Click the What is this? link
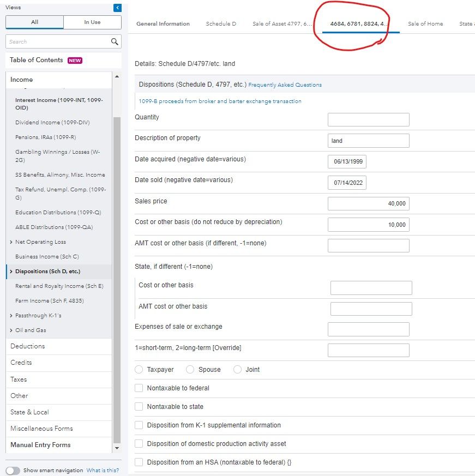The height and width of the screenshot is (476, 475). click(x=103, y=471)
